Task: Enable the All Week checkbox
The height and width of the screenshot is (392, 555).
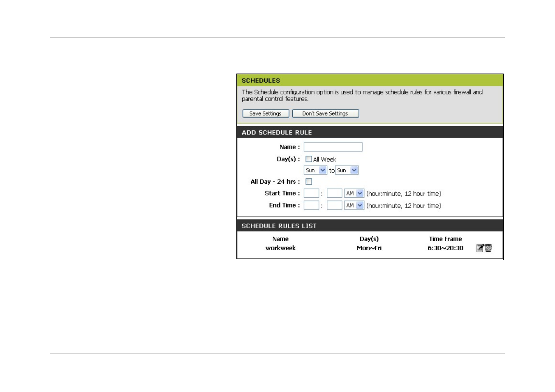Action: tap(309, 159)
